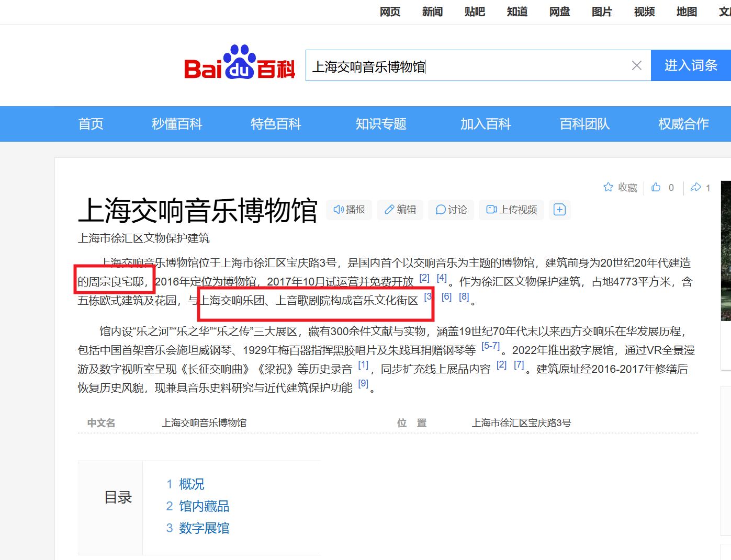Open the 编辑 pencil edit button
731x560 pixels.
tap(400, 210)
